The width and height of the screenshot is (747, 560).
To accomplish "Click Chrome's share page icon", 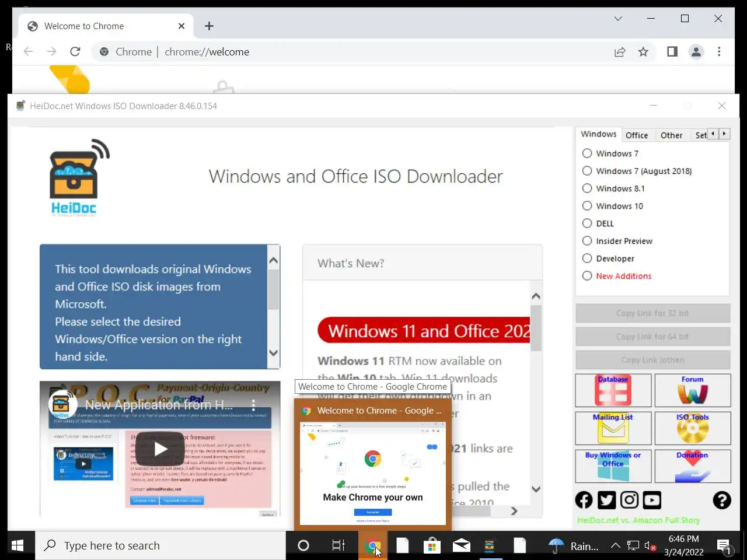I will [620, 52].
